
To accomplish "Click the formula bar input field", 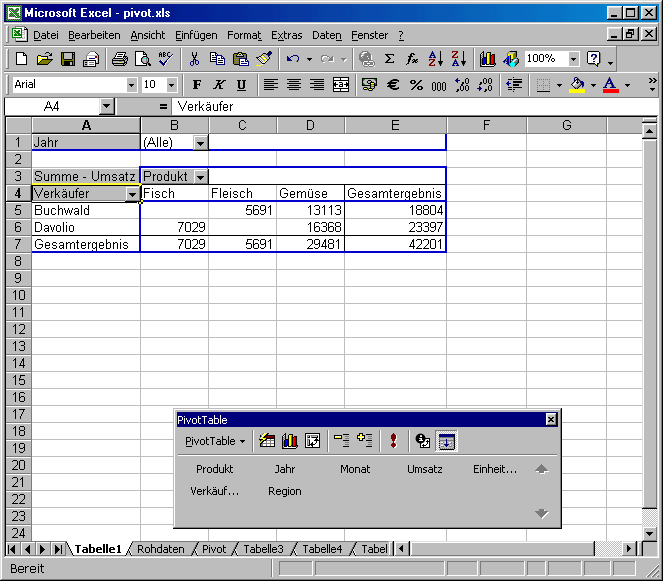I will 400,106.
